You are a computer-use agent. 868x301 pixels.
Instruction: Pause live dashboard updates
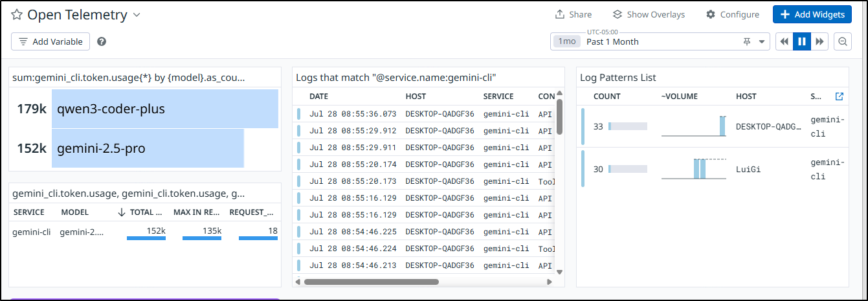point(802,41)
